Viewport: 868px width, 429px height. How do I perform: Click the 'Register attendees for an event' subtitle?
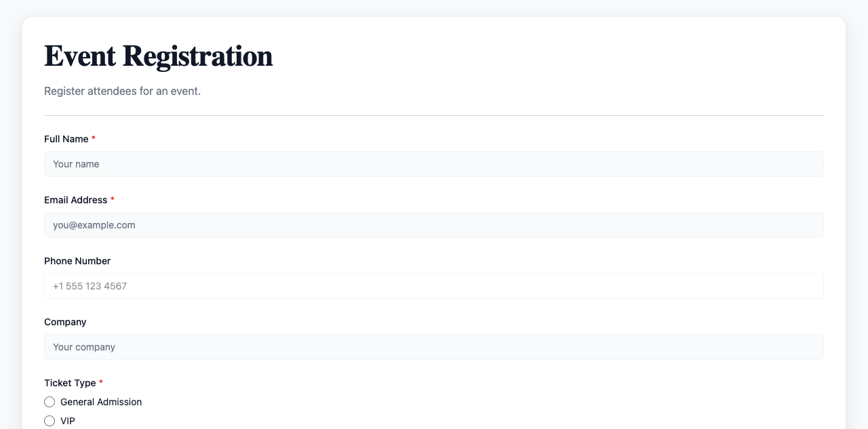coord(122,91)
